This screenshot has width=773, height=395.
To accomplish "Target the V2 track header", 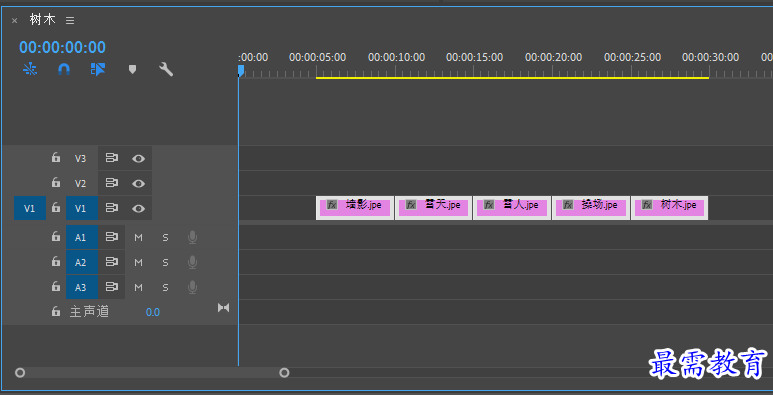I will pyautogui.click(x=80, y=183).
